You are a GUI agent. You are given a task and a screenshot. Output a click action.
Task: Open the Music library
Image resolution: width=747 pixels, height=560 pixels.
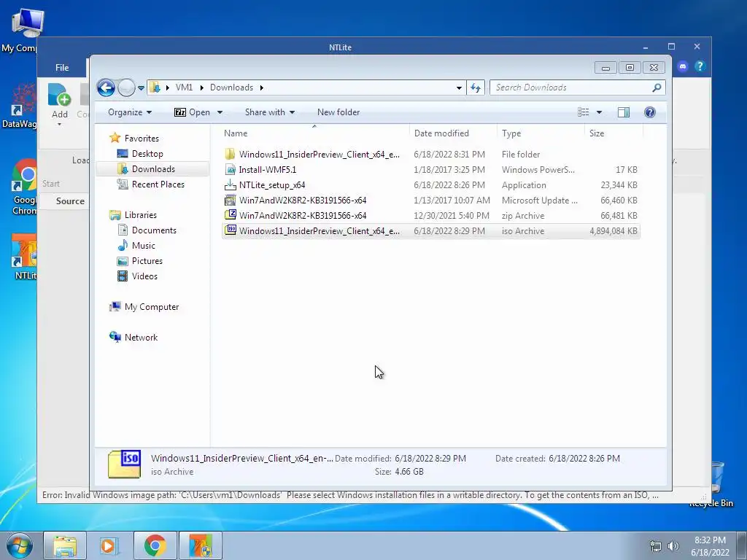click(144, 245)
